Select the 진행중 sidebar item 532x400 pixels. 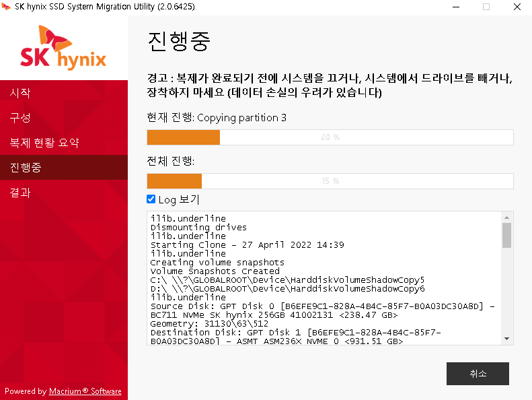64,167
